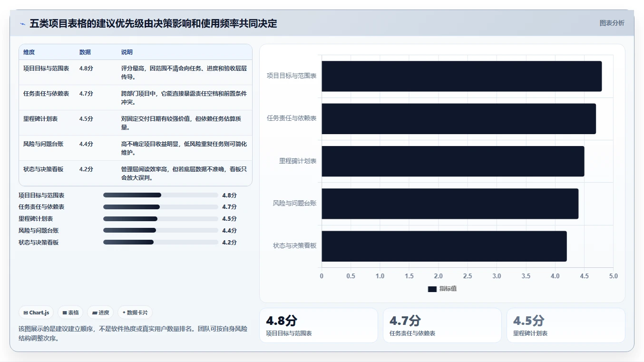The height and width of the screenshot is (362, 644).
Task: Click the 5.0 tick on the chart x-axis
Action: [x=613, y=276]
